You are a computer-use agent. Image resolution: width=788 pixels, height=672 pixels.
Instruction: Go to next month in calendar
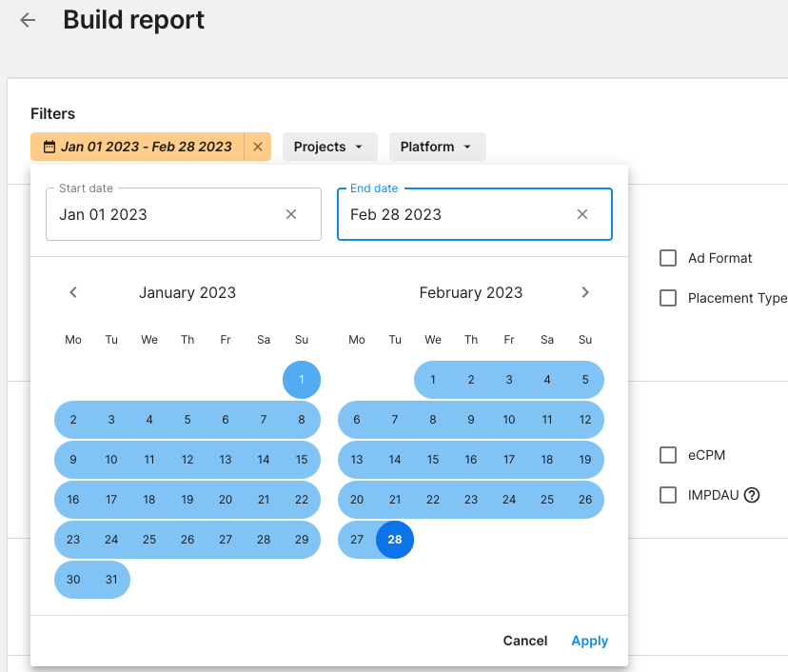tap(585, 292)
